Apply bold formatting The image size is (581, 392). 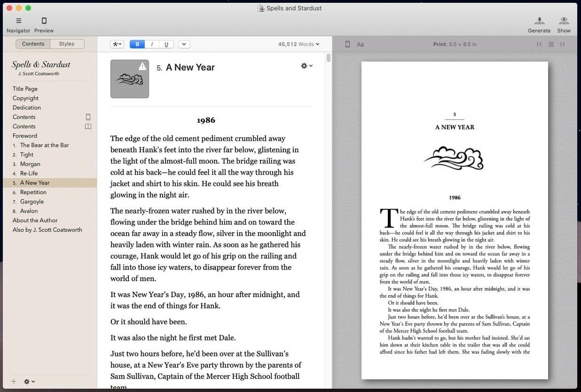pos(137,44)
